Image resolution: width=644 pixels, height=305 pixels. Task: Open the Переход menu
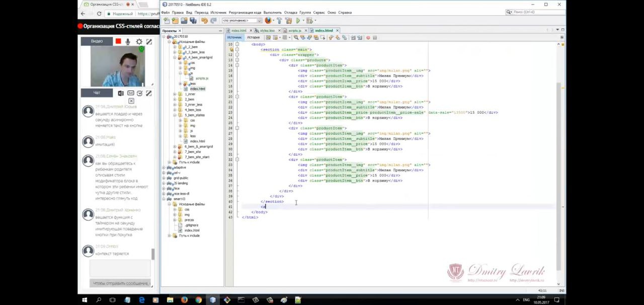pyautogui.click(x=201, y=12)
